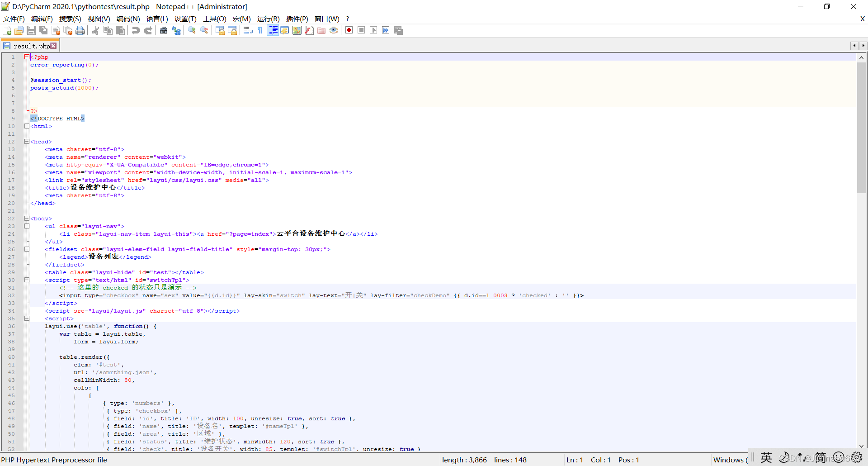
Task: Click the Stop Recording macro icon
Action: [361, 30]
